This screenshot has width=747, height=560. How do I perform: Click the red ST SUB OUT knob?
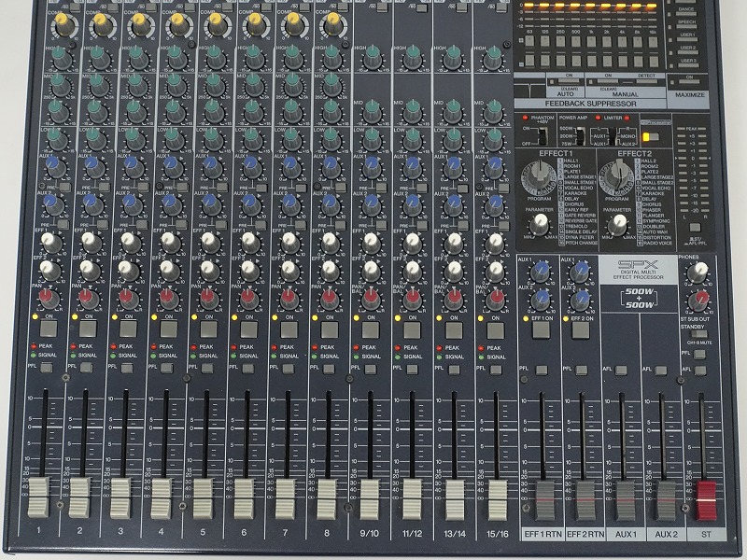[692, 300]
